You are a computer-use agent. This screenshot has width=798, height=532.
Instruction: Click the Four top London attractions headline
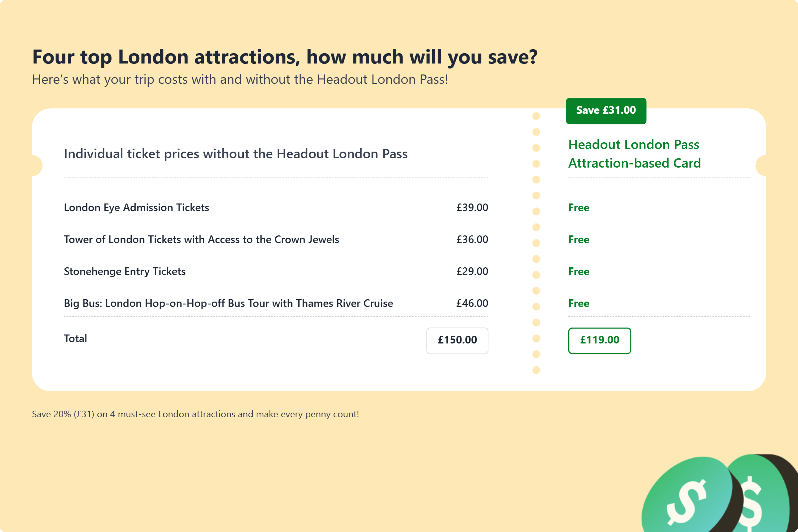[x=285, y=57]
